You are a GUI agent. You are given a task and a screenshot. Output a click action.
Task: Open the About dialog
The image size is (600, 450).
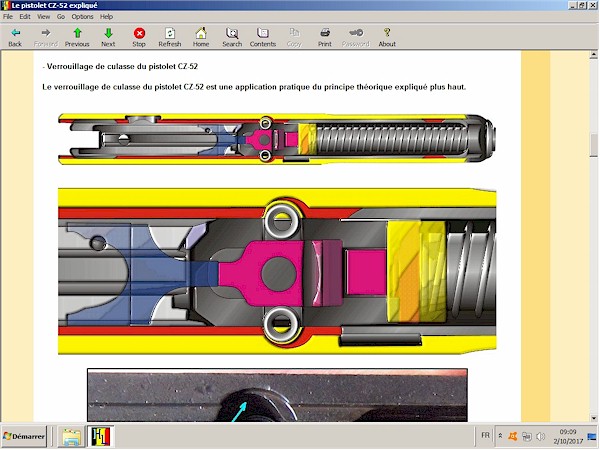387,38
